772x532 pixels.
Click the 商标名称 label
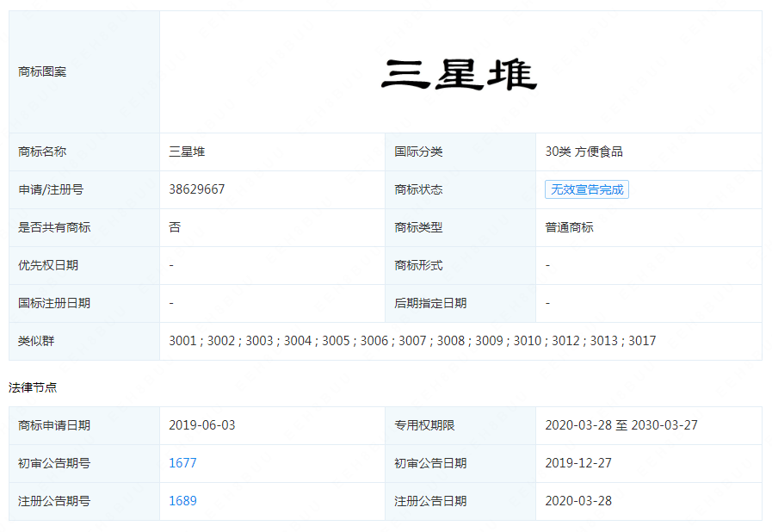[42, 152]
